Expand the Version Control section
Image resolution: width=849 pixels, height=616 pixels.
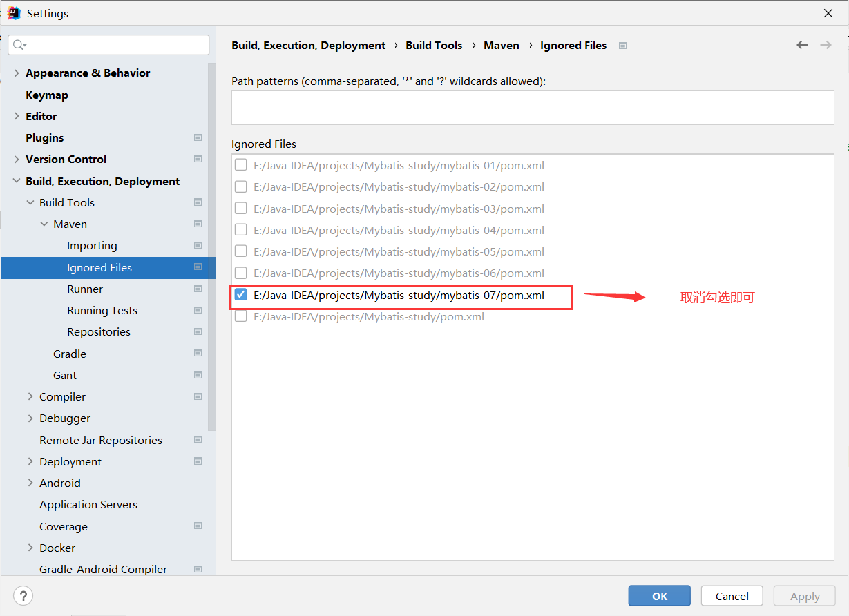17,159
